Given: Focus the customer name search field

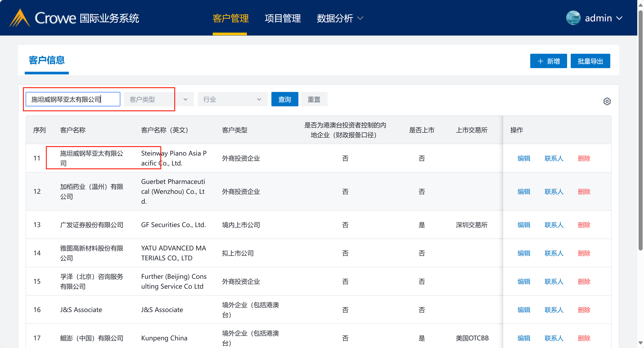Looking at the screenshot, I should coord(72,100).
